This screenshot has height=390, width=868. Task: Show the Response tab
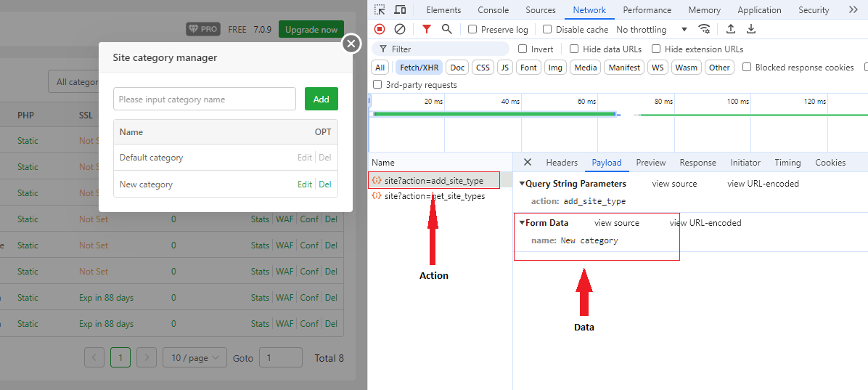coord(697,162)
